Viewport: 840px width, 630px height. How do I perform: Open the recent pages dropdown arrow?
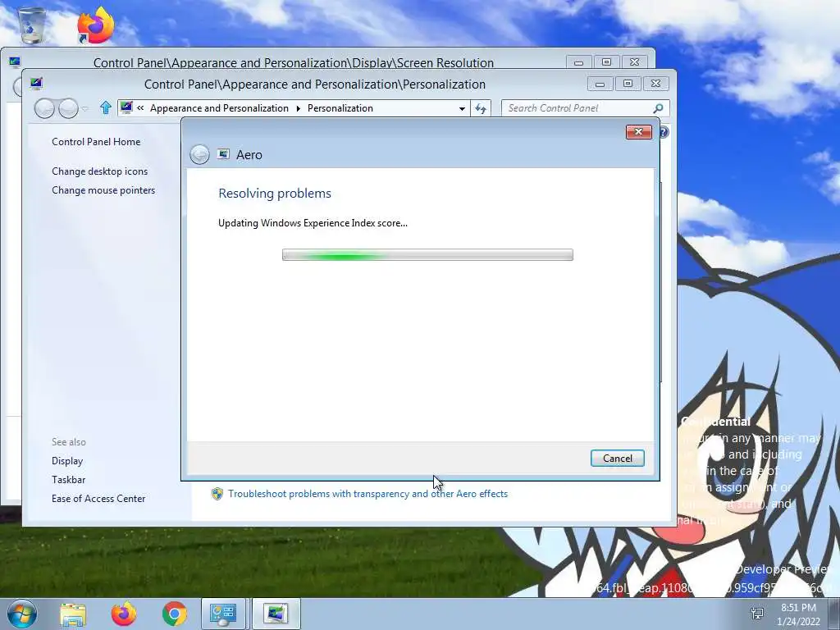click(84, 109)
